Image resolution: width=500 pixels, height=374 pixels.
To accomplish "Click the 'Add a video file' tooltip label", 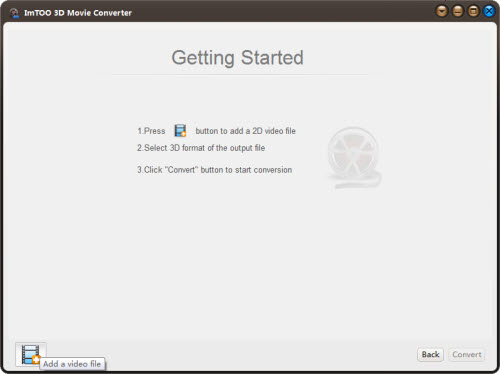I will click(x=72, y=364).
